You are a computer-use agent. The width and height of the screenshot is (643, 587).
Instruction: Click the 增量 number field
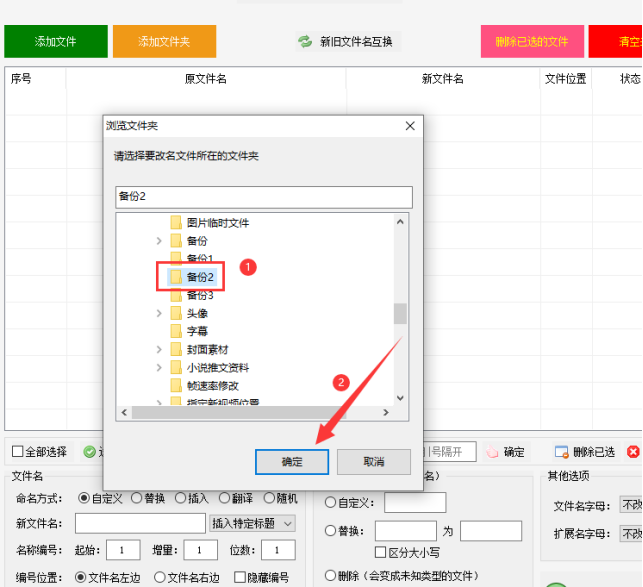point(201,550)
